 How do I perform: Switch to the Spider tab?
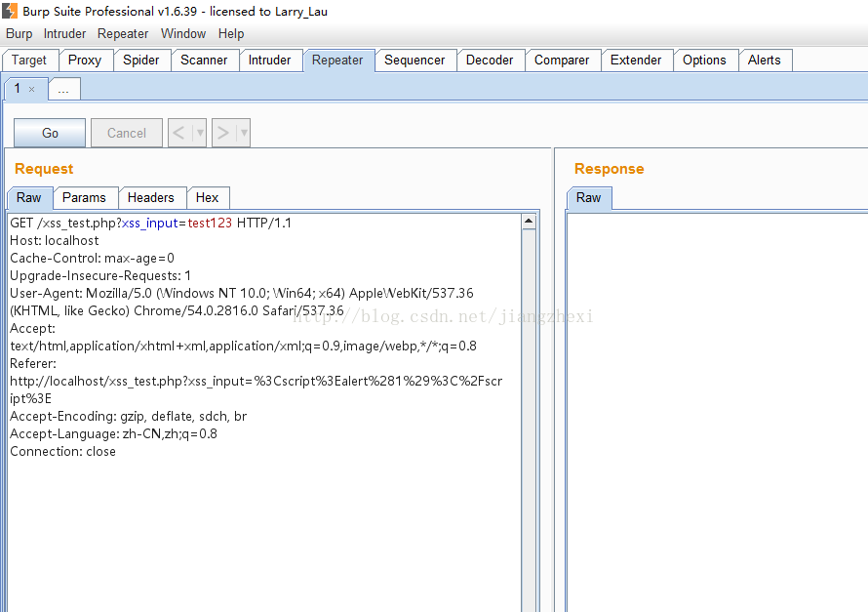pos(141,61)
